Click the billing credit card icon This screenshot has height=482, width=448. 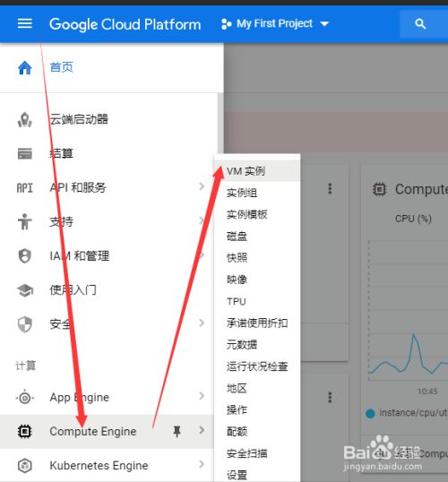(24, 154)
